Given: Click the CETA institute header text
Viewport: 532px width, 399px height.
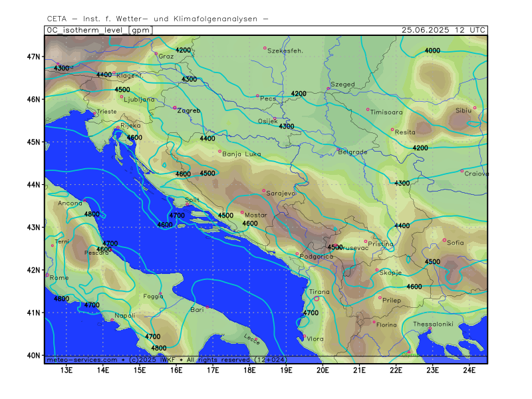Looking at the screenshot, I should tap(158, 19).
